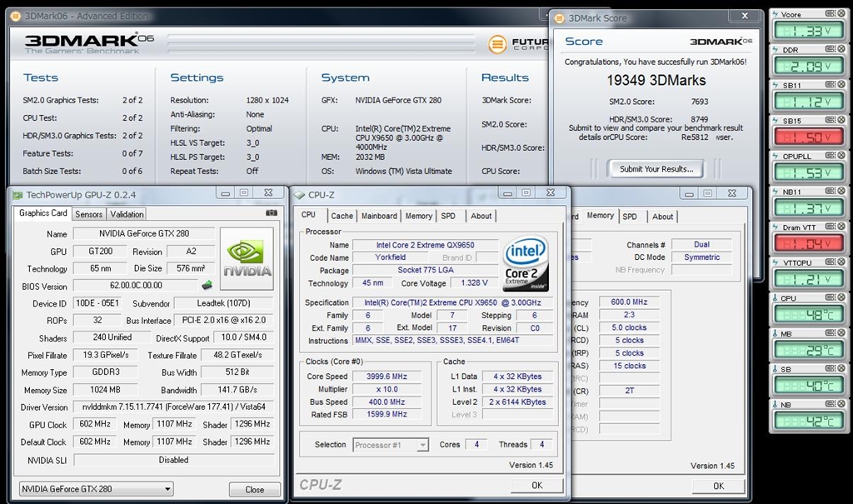Click the 19349 3DMarks score text
This screenshot has width=853, height=504.
coord(656,81)
